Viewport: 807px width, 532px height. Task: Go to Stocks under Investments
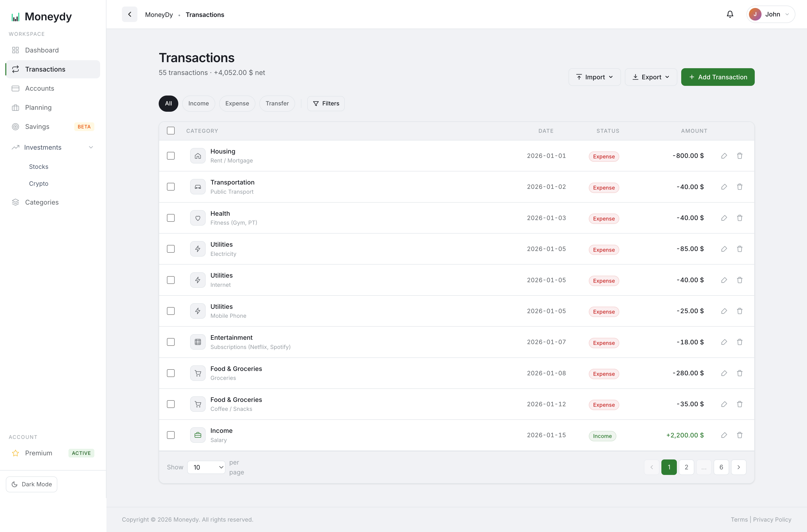[x=39, y=167]
